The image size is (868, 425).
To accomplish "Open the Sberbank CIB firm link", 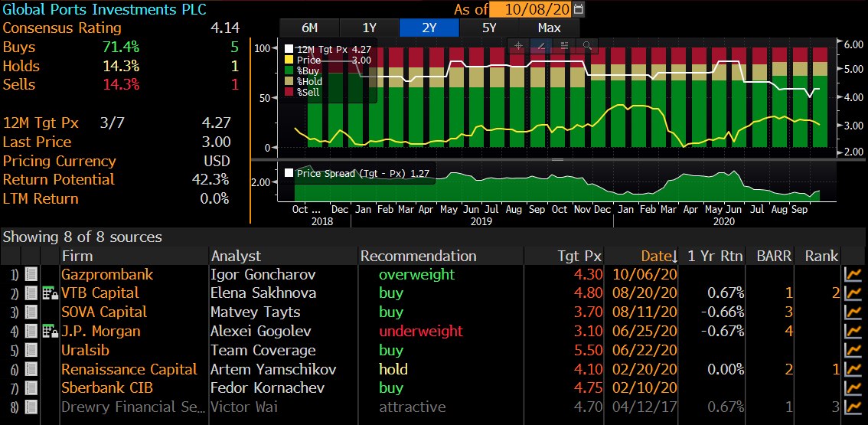I will (x=107, y=388).
